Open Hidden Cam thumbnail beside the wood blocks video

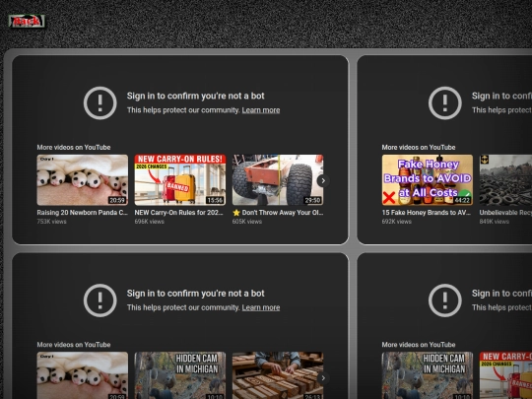[180, 375]
